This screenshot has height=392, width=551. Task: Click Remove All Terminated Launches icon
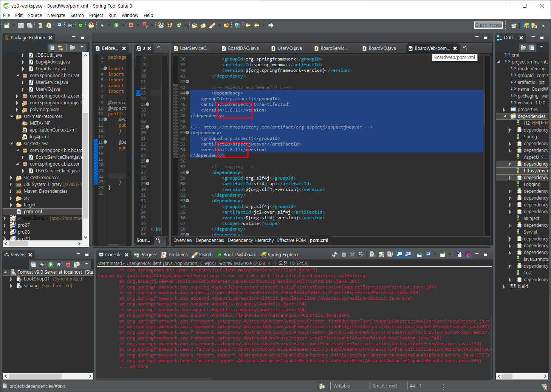pyautogui.click(x=361, y=254)
